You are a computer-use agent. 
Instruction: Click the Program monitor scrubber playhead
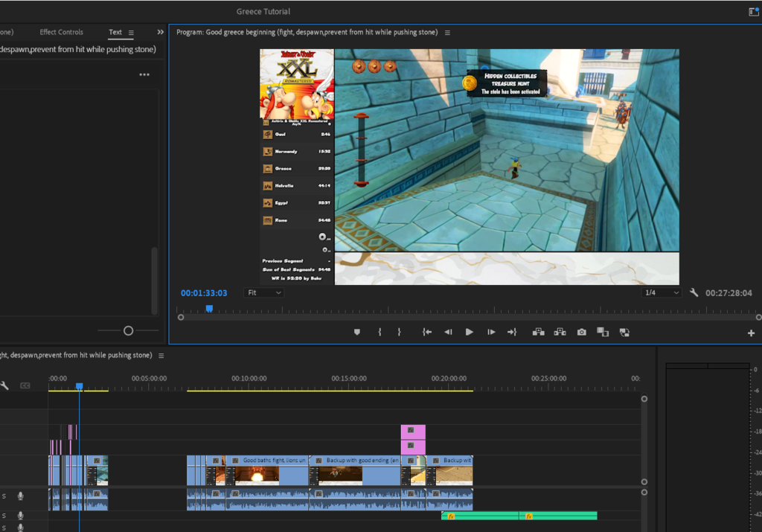[209, 309]
